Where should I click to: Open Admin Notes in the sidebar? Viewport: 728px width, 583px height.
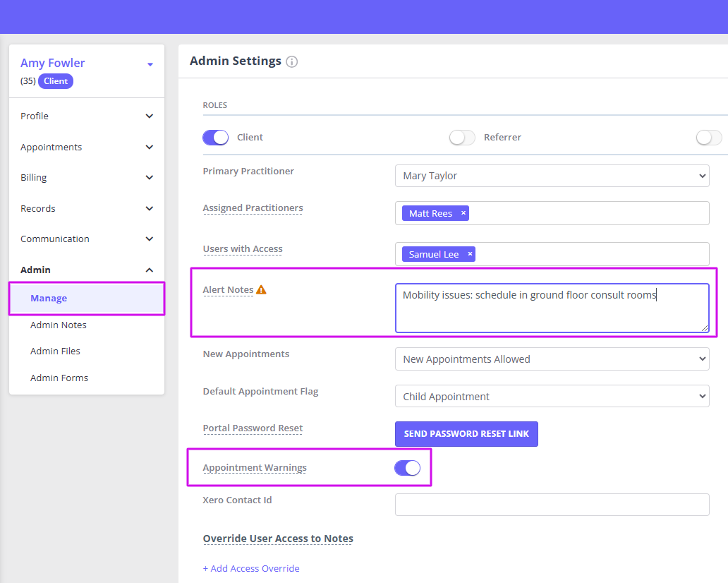pyautogui.click(x=59, y=325)
